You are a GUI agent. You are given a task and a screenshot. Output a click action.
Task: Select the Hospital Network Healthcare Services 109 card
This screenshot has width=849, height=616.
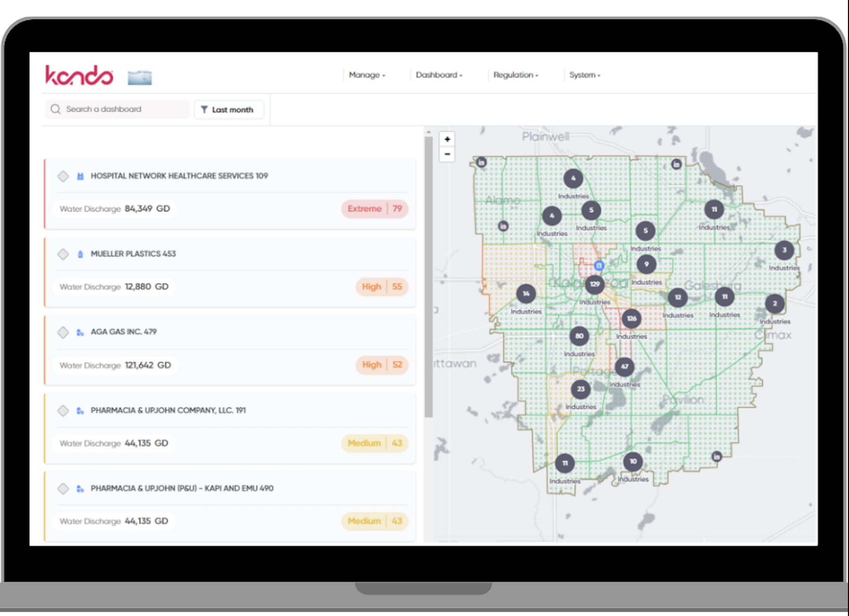click(230, 194)
